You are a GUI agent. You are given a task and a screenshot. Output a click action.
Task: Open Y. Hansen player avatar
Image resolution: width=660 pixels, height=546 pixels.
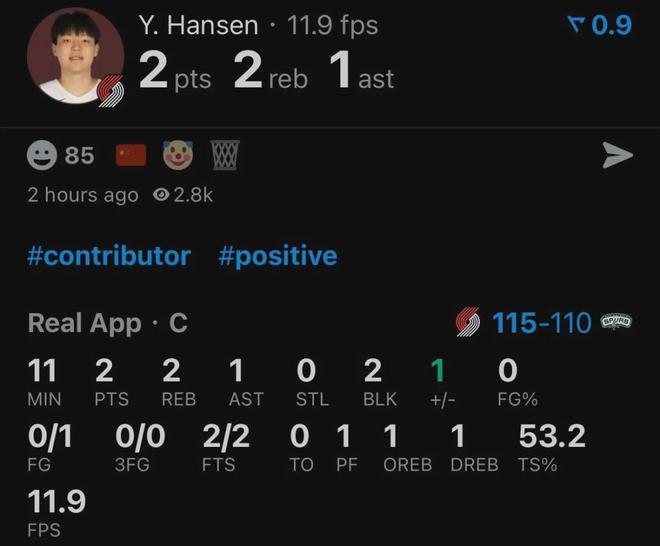(70, 57)
